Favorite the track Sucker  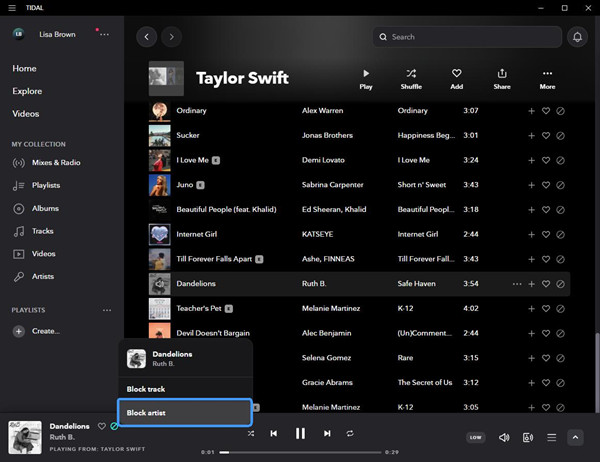[546, 135]
